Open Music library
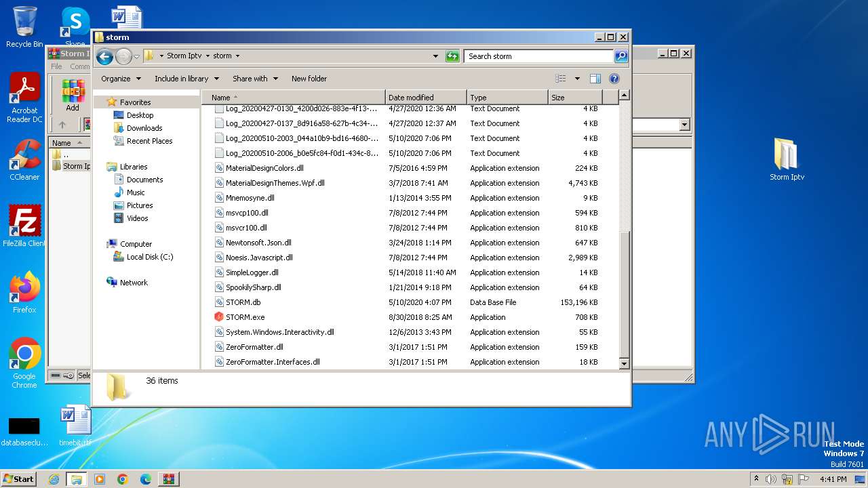This screenshot has width=868, height=488. tap(136, 192)
